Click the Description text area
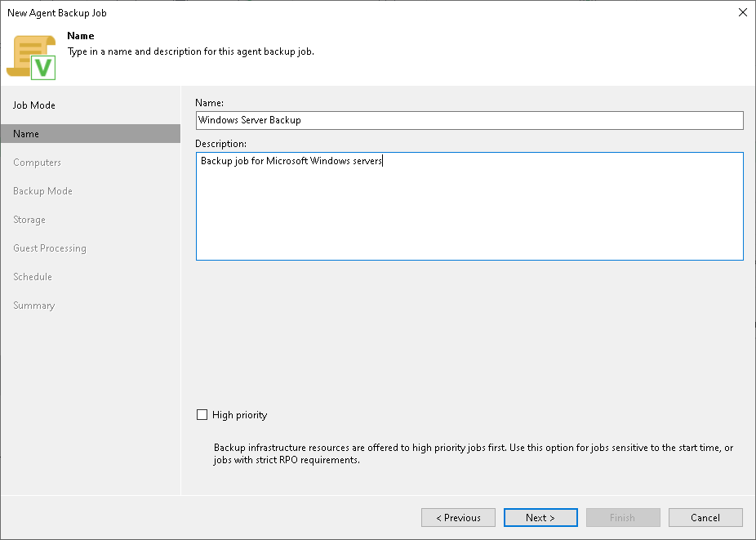Screen dimensions: 756x540 coord(469,206)
